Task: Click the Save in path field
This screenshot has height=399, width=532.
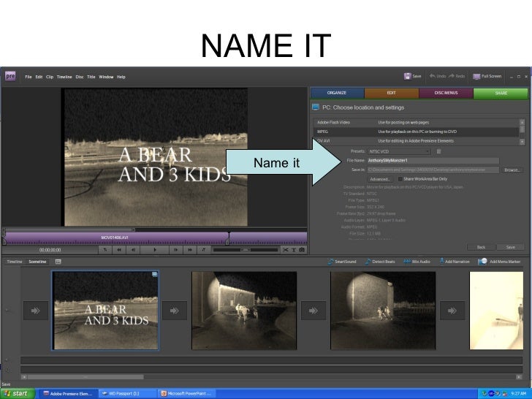Action: [433, 170]
